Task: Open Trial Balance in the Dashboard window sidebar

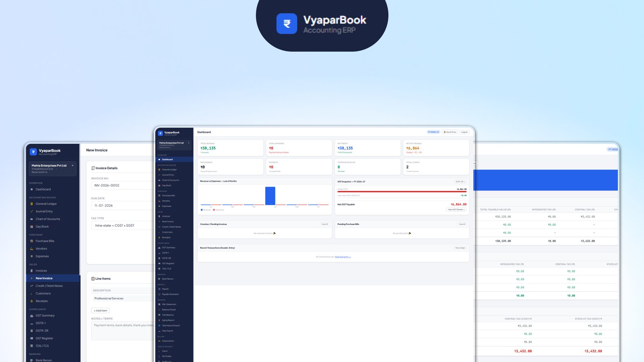Action: click(x=174, y=315)
